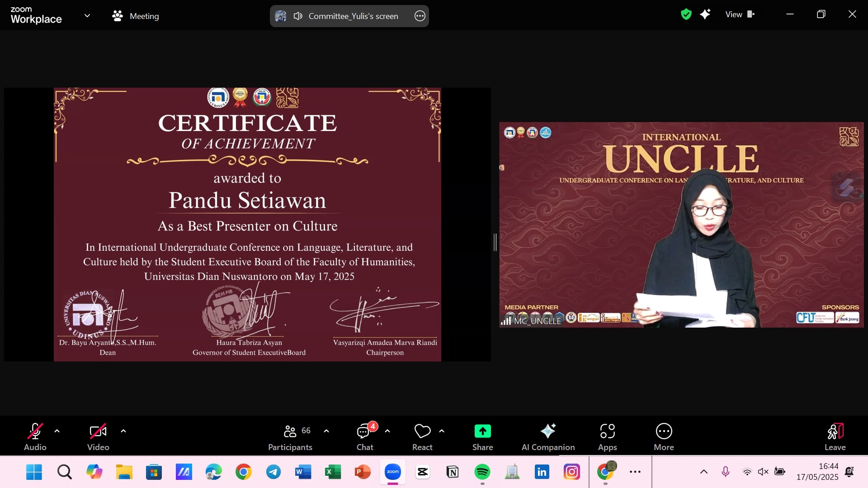Open Notion from the taskbar
The height and width of the screenshot is (488, 868).
pyautogui.click(x=452, y=472)
